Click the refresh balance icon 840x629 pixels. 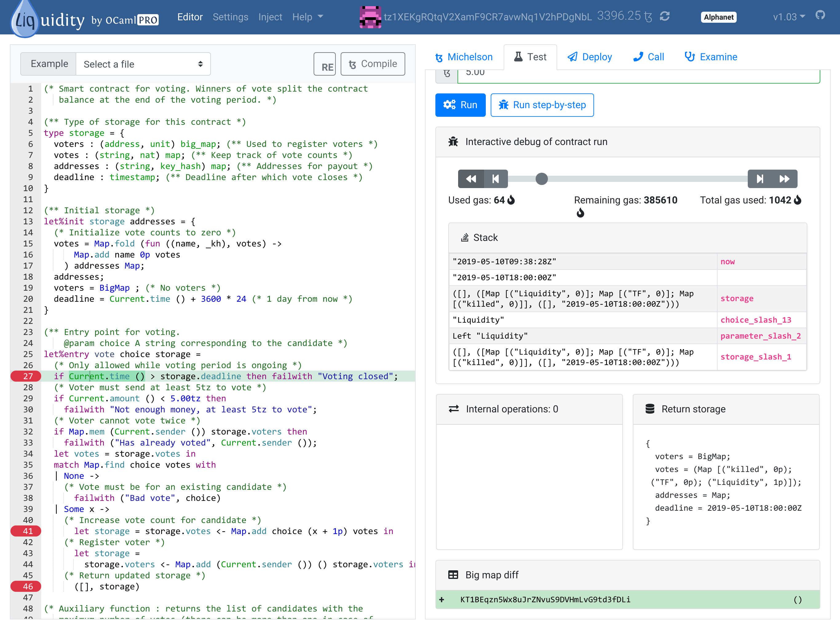[664, 16]
